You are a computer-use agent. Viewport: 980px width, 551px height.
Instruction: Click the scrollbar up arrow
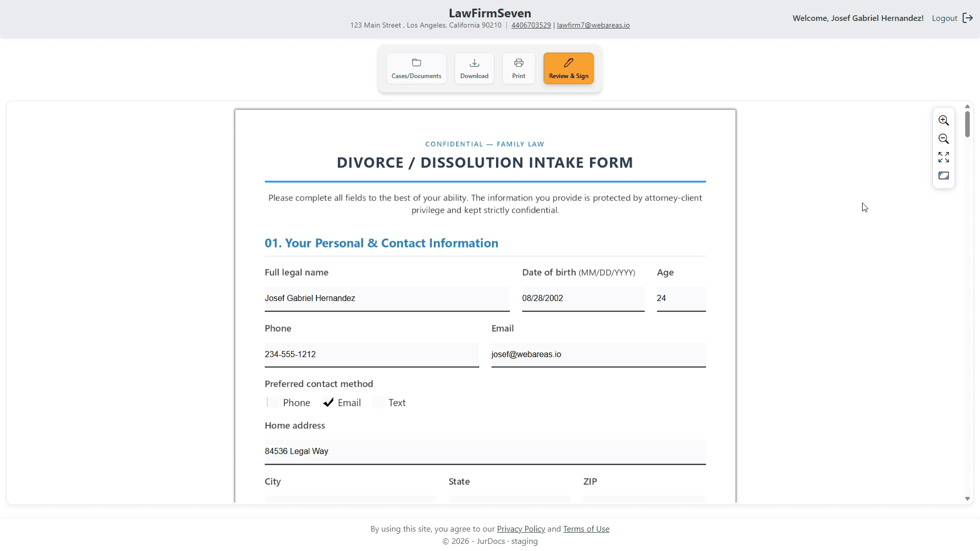coord(967,107)
